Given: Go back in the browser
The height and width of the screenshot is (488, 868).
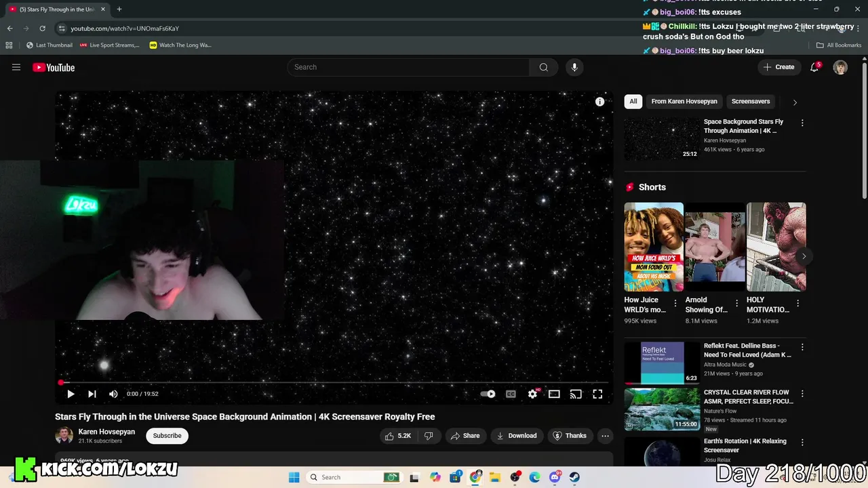Looking at the screenshot, I should (x=9, y=28).
